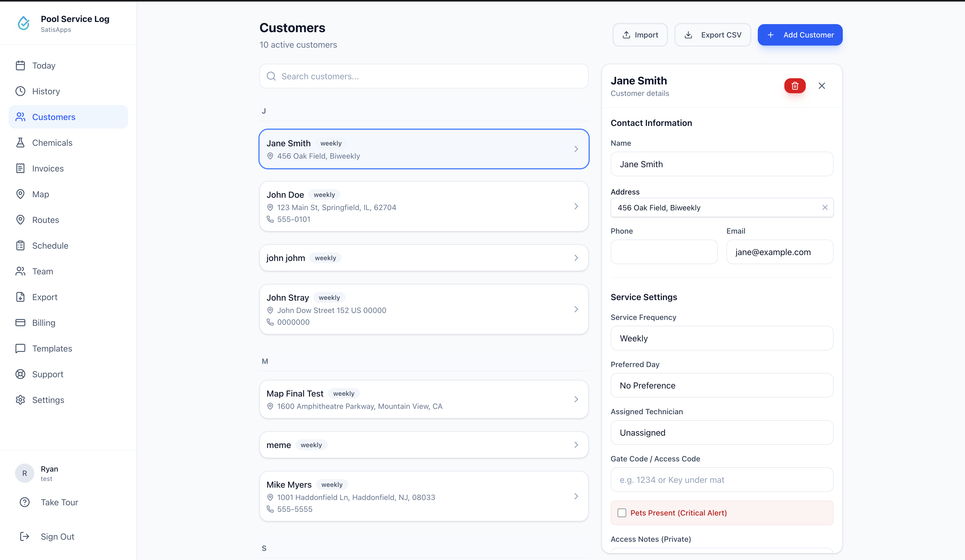Open the Schedule page from sidebar
This screenshot has height=560, width=965.
click(x=50, y=246)
